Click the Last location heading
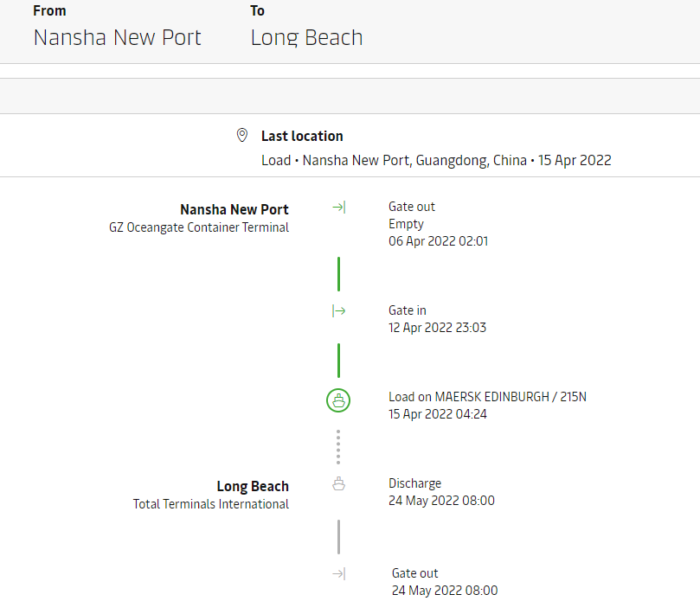The width and height of the screenshot is (700, 601). click(302, 136)
